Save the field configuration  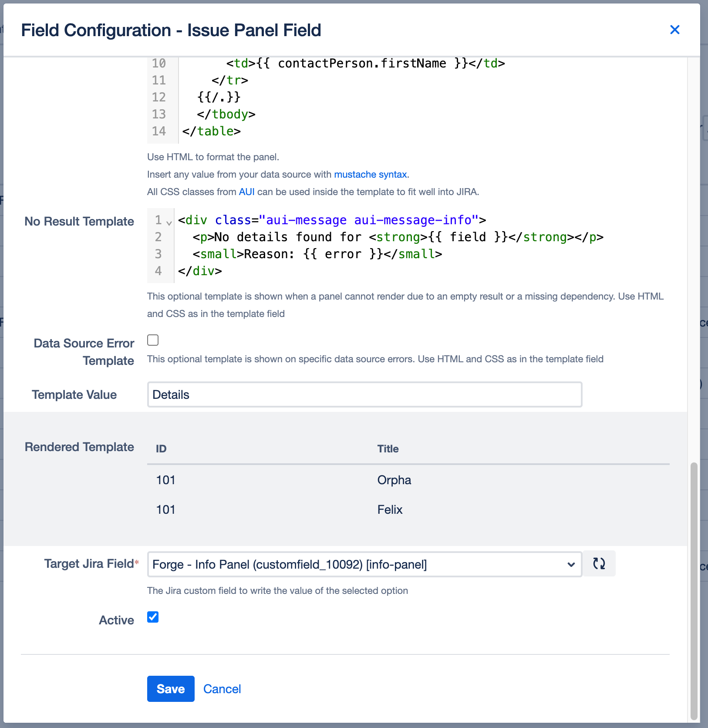coord(171,689)
